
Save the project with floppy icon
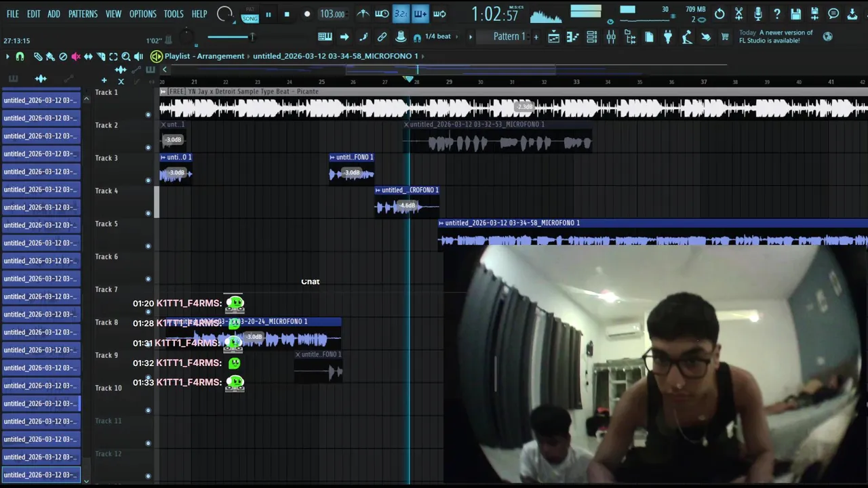pyautogui.click(x=795, y=14)
